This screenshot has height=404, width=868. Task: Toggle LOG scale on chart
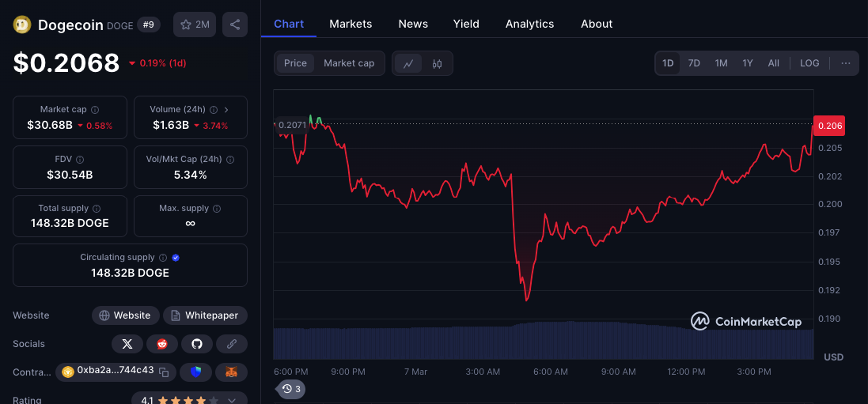coord(810,63)
